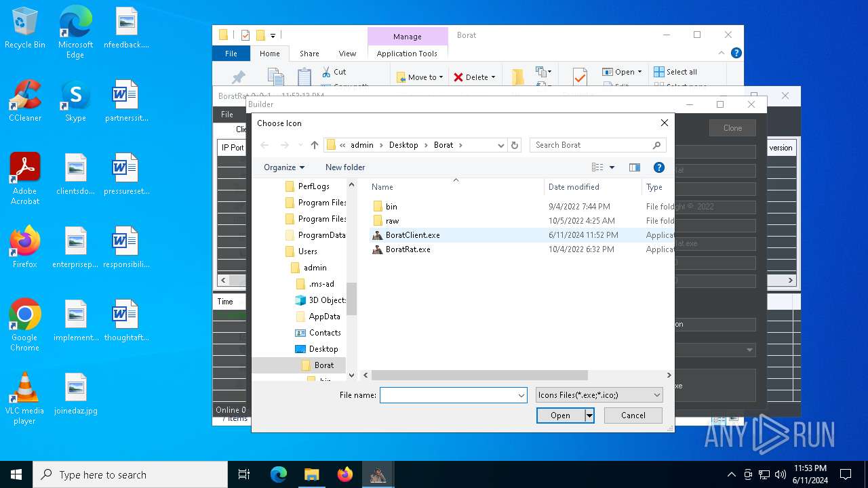Open dialog help icon
Image resolution: width=868 pixels, height=488 pixels.
point(658,167)
